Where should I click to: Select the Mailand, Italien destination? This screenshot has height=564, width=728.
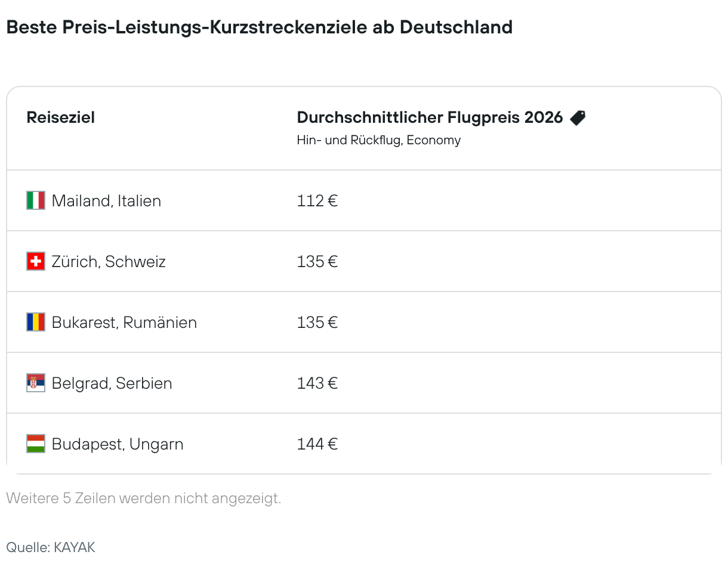coord(106,201)
